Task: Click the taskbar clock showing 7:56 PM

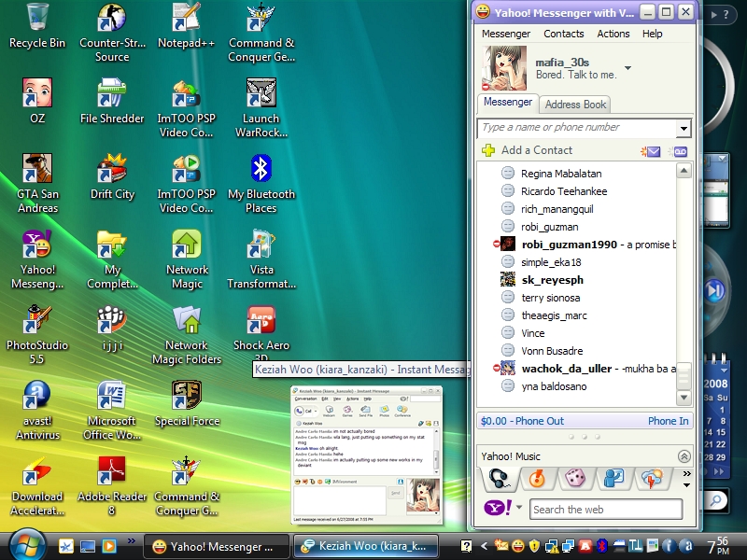Action: click(x=717, y=546)
